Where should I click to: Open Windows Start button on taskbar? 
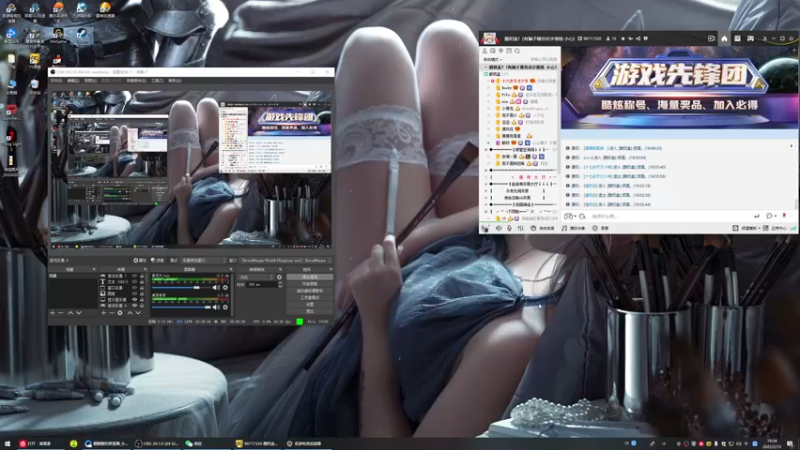tap(7, 444)
